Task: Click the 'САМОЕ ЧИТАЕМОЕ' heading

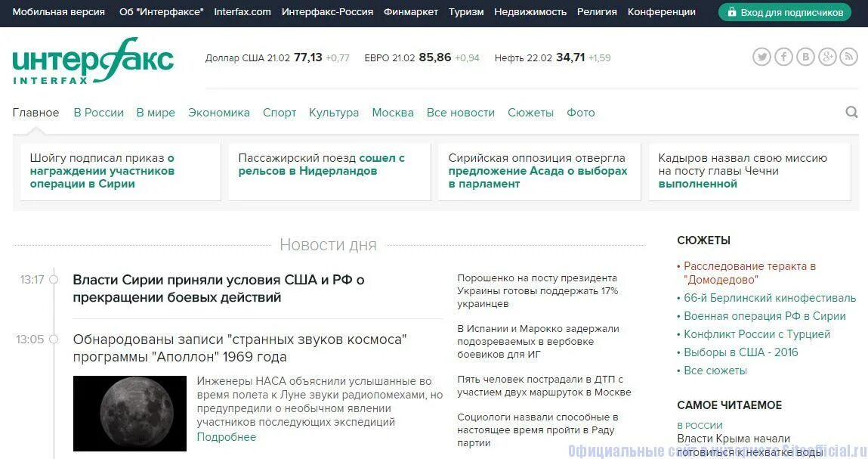Action: coord(729,405)
